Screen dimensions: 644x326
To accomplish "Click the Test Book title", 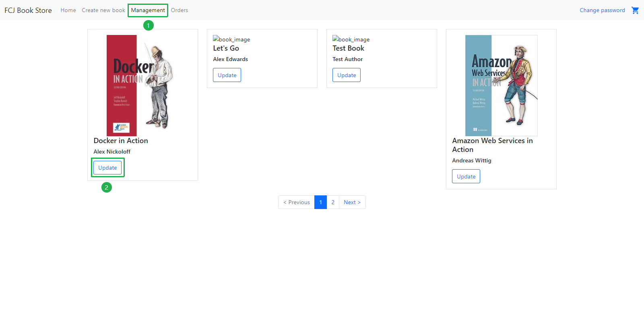I will click(x=348, y=48).
